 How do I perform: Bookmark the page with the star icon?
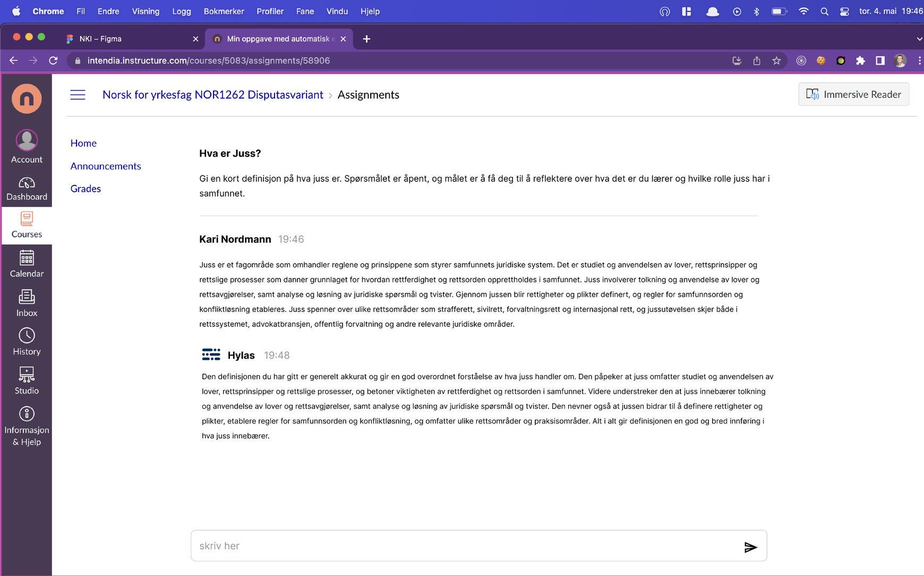[776, 60]
